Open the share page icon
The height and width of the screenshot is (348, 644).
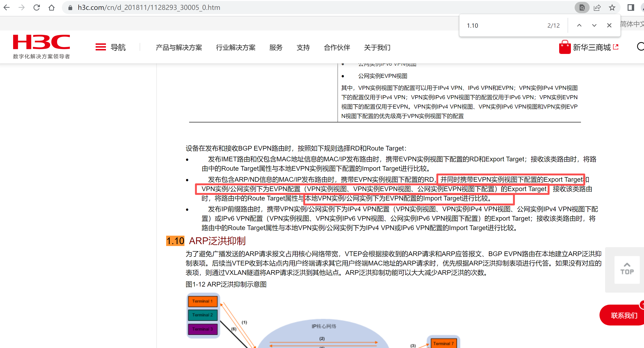(x=597, y=8)
